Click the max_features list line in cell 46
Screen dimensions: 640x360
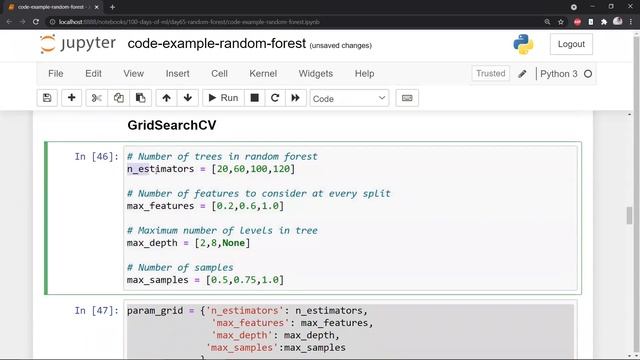[x=205, y=206]
